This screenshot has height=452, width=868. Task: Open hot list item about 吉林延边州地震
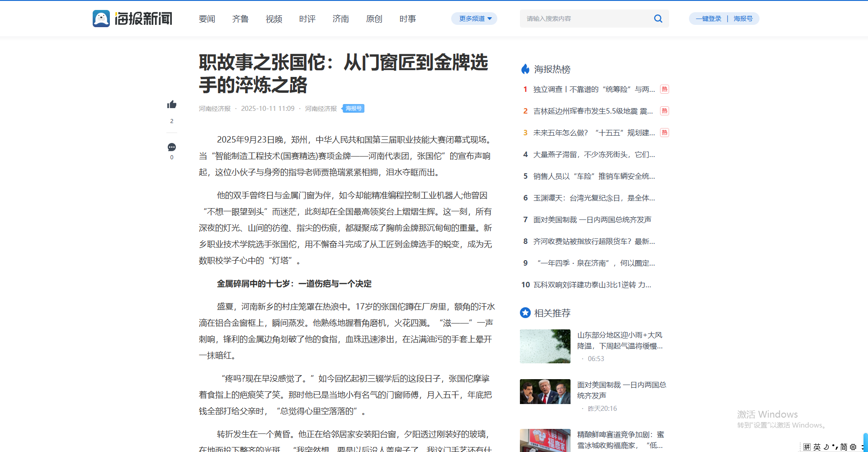[x=593, y=111]
